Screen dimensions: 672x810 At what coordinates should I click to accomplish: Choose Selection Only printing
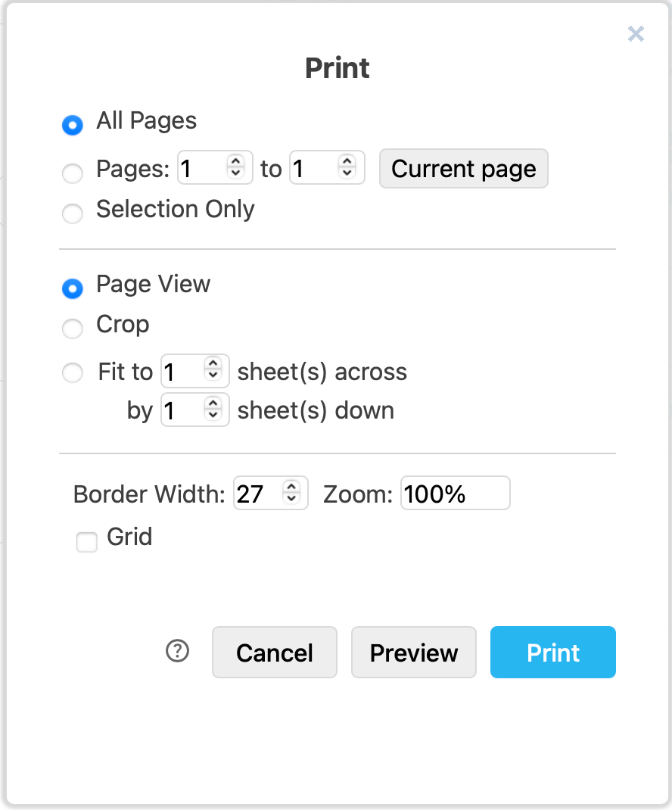[73, 213]
